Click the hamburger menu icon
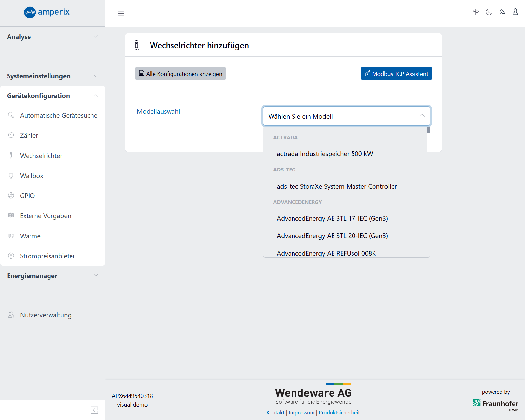525x420 pixels. point(121,13)
